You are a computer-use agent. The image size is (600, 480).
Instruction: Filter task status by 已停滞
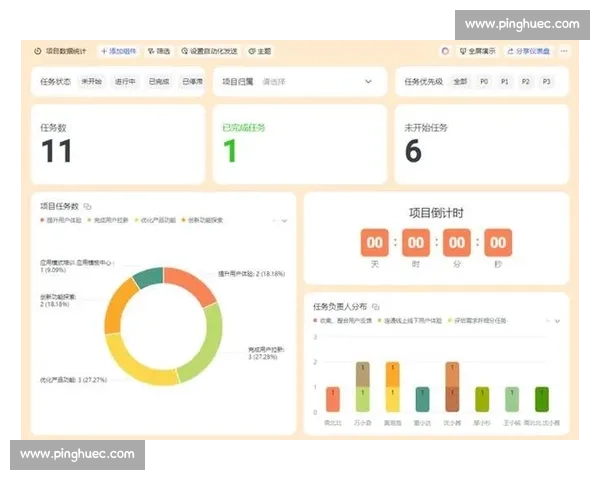pos(192,82)
